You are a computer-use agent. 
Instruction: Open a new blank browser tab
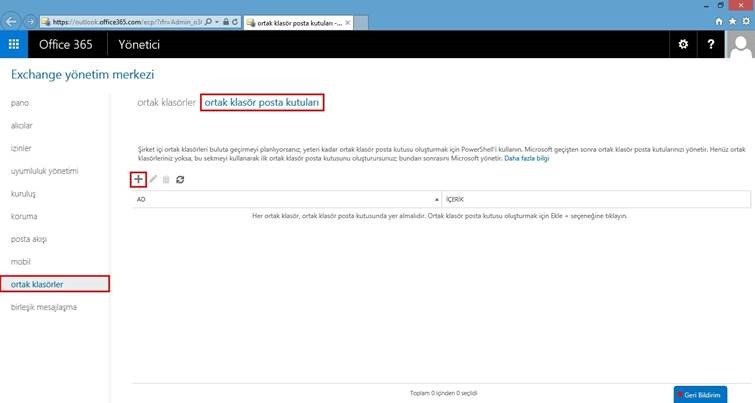click(361, 23)
